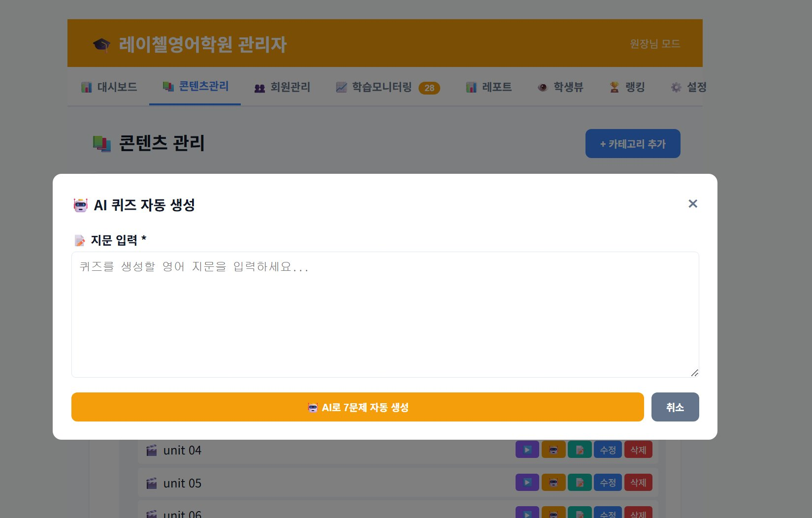Click the books icon beside 콘텐츠 관리 heading
The image size is (812, 518).
(x=102, y=144)
